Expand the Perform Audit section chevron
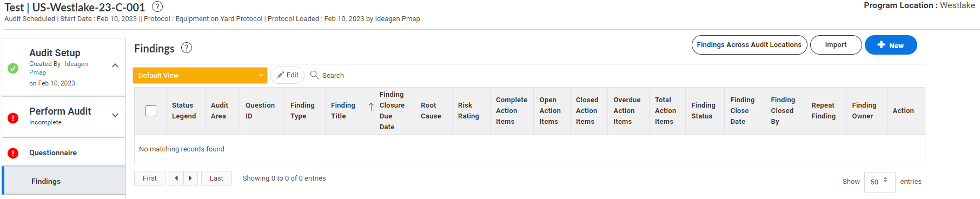This screenshot has width=980, height=199. tap(115, 115)
